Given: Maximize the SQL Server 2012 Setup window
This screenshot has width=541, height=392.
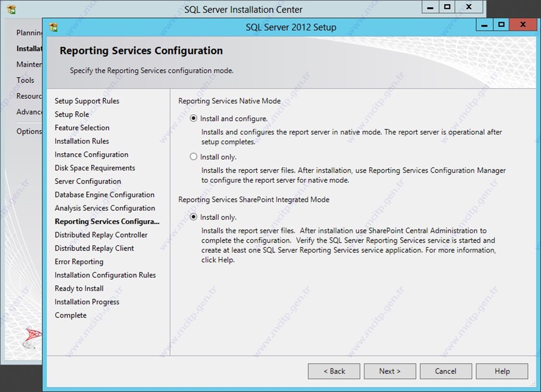Looking at the screenshot, I should coord(502,25).
